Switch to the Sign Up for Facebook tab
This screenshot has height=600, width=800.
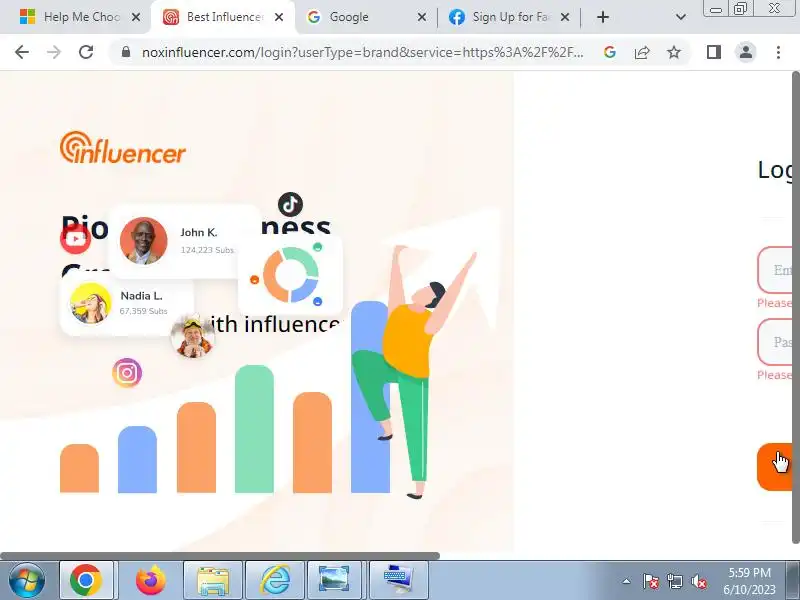click(511, 17)
